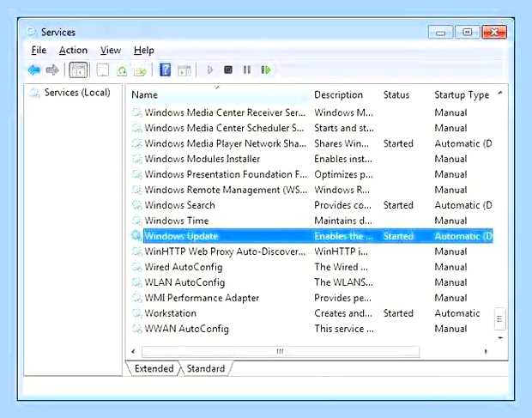This screenshot has width=532, height=418.
Task: Click gear icon beside WLAN AutoConfig
Action: [136, 282]
